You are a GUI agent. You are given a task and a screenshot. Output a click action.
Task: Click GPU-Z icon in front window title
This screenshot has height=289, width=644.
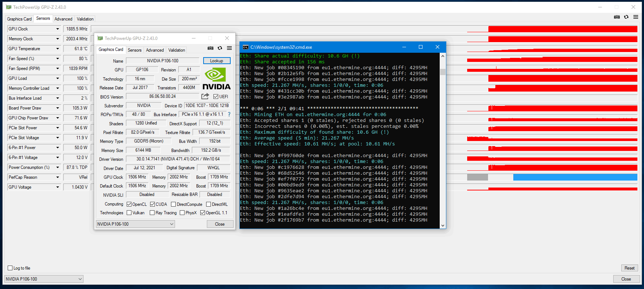tap(100, 38)
